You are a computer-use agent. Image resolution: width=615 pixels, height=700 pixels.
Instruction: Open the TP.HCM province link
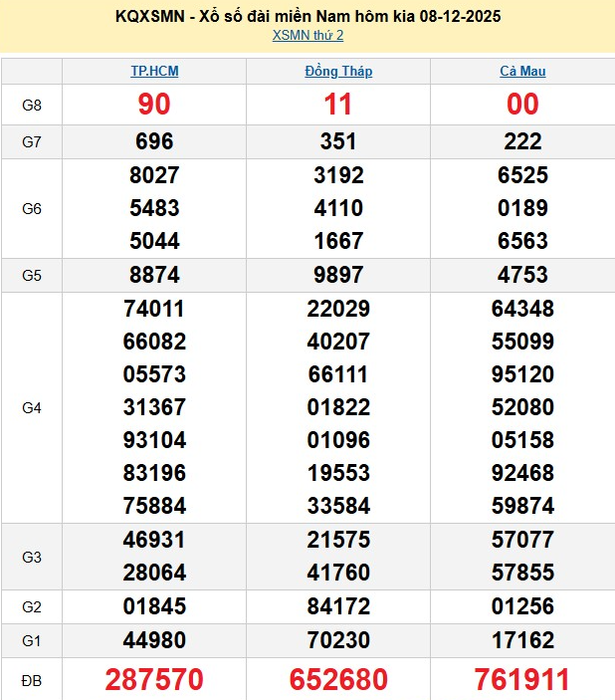coord(154,71)
